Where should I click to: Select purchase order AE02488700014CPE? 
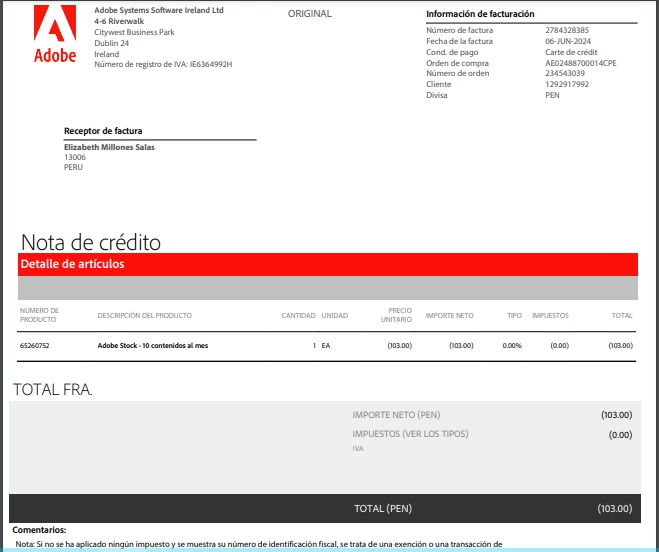(x=581, y=63)
